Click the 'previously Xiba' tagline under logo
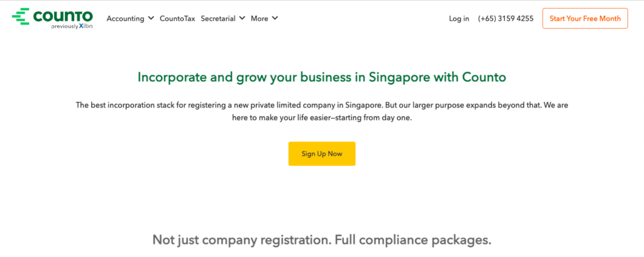 coord(72,26)
